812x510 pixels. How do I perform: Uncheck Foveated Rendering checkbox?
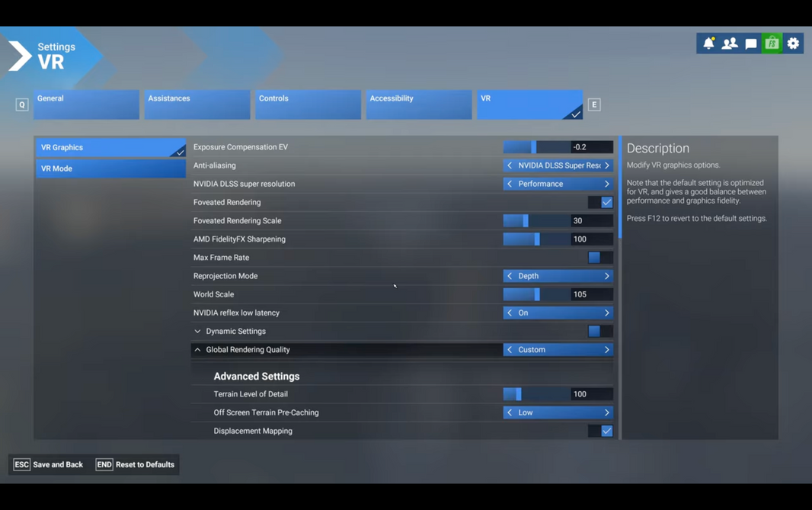607,202
